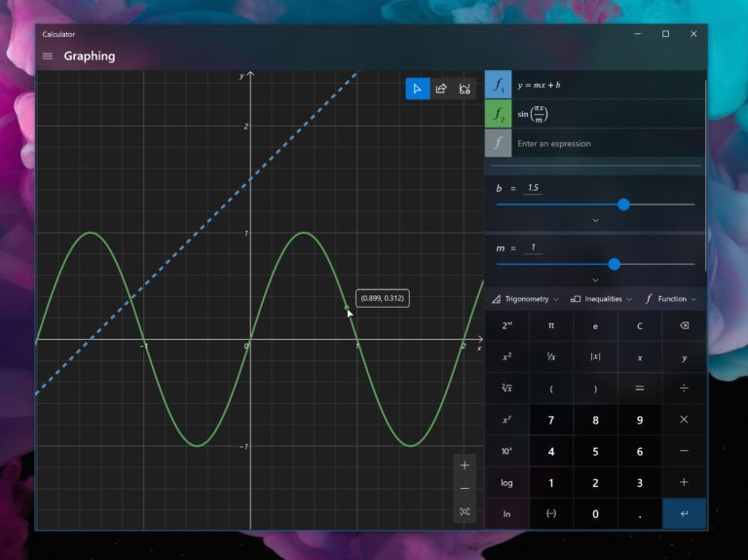Click the share graph icon
748x560 pixels.
tap(441, 89)
